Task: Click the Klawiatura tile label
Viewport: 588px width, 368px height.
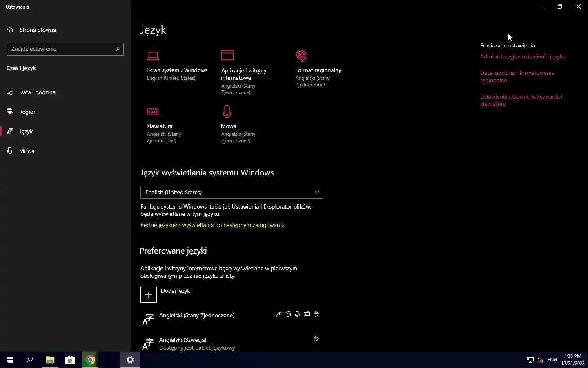Action: [x=159, y=126]
